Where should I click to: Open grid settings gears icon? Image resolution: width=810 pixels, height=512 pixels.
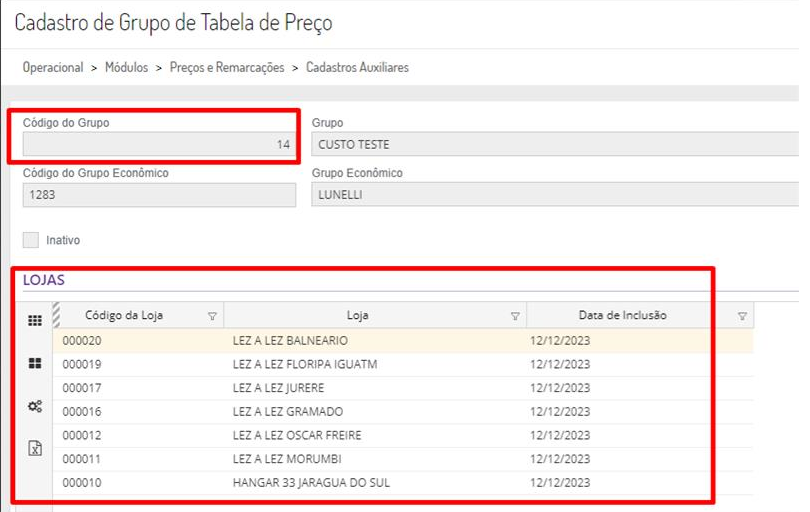tap(34, 406)
